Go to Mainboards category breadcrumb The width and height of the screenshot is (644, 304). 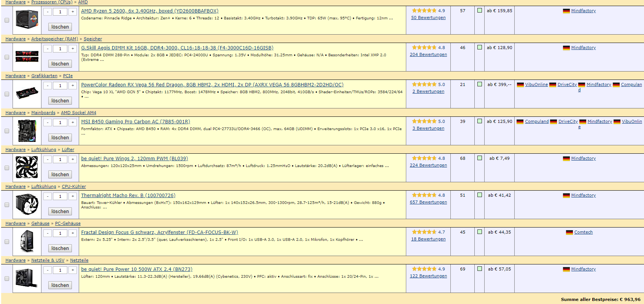click(x=43, y=113)
